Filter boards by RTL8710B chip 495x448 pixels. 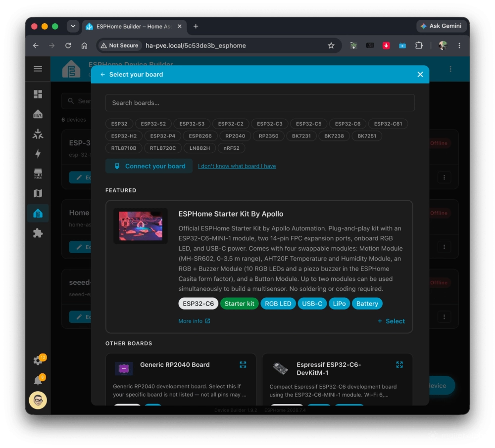pyautogui.click(x=123, y=148)
